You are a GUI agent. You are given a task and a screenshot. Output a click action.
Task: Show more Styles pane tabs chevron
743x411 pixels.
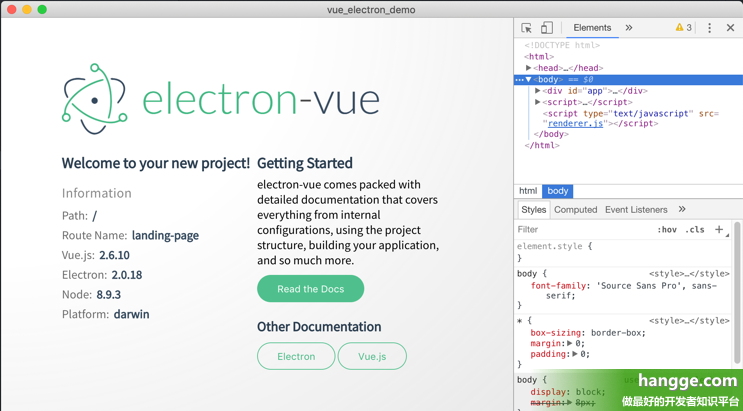[x=682, y=209]
